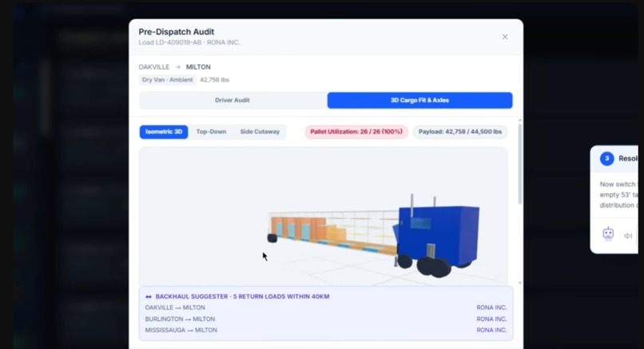Image resolution: width=644 pixels, height=349 pixels.
Task: Click the dialog's vertical scrollbar thumb
Action: click(519, 165)
